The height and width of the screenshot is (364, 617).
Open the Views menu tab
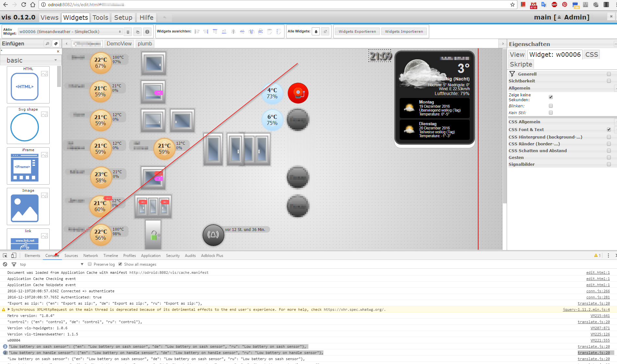[50, 18]
